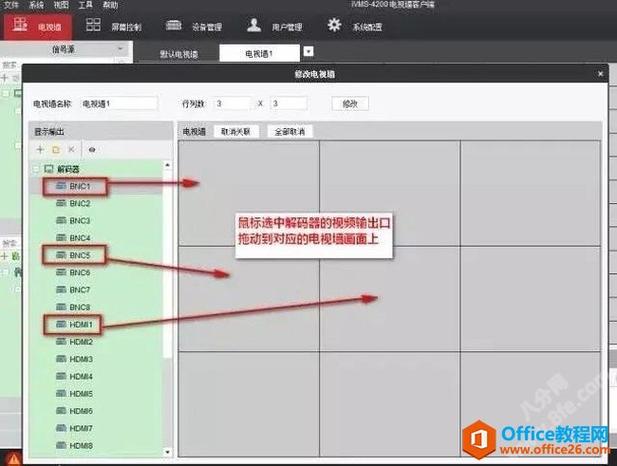Click the TV wall icon in main toolbar

click(x=20, y=24)
